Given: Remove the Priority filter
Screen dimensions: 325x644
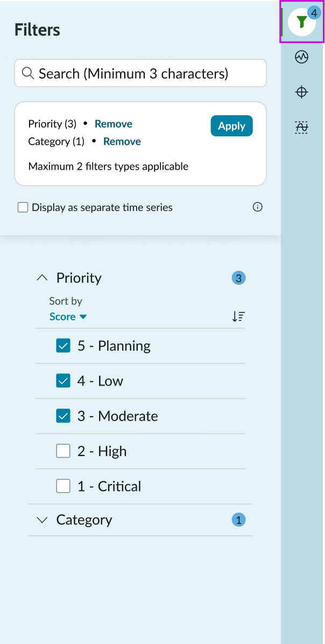Looking at the screenshot, I should tap(113, 124).
